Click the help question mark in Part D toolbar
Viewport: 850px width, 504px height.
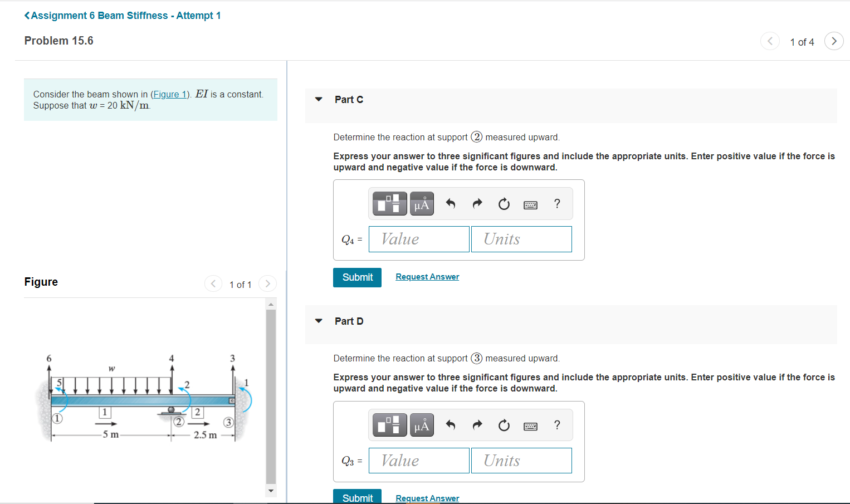coord(556,425)
